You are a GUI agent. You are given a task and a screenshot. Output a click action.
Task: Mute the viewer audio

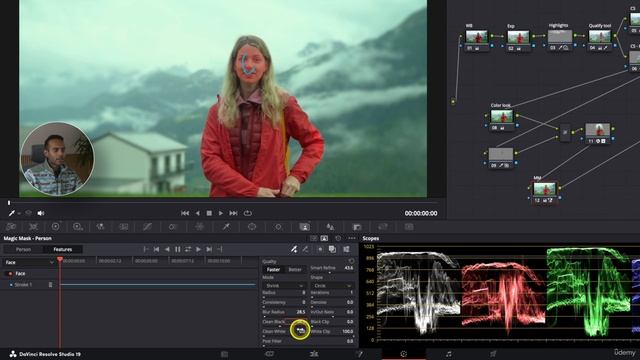41,213
